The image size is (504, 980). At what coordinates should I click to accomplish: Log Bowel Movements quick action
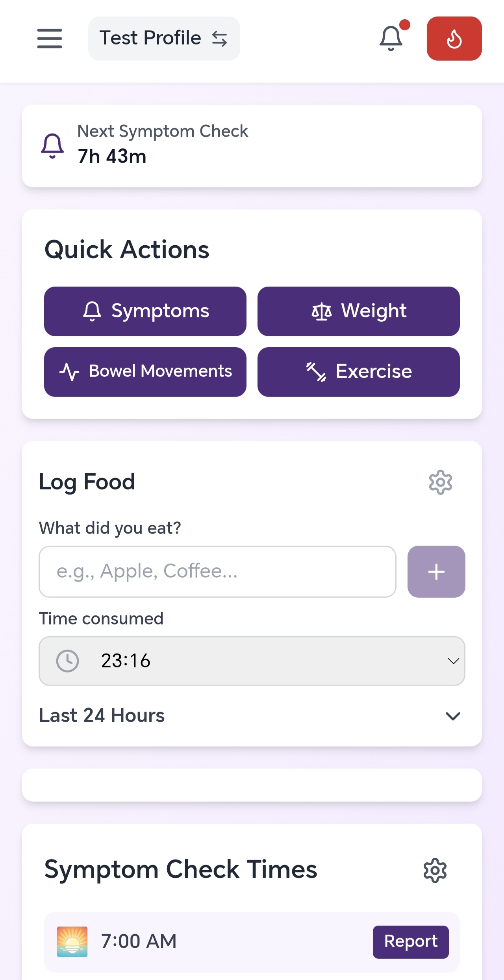[x=145, y=372]
